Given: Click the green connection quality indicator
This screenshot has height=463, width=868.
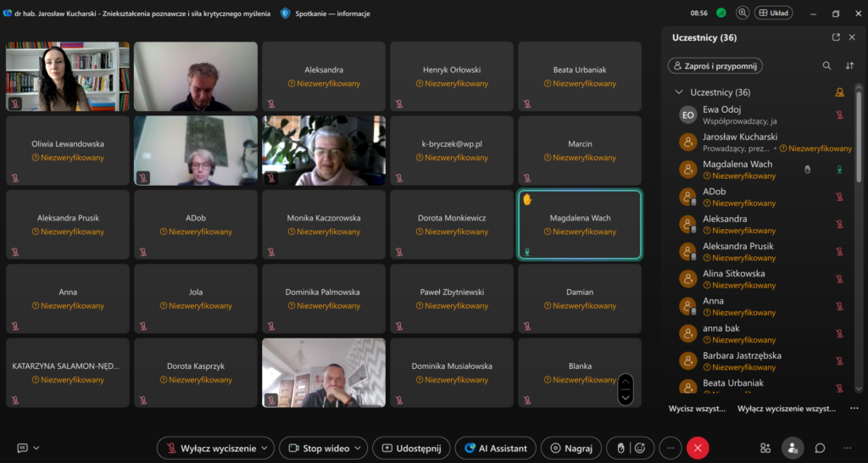Looking at the screenshot, I should pos(721,13).
